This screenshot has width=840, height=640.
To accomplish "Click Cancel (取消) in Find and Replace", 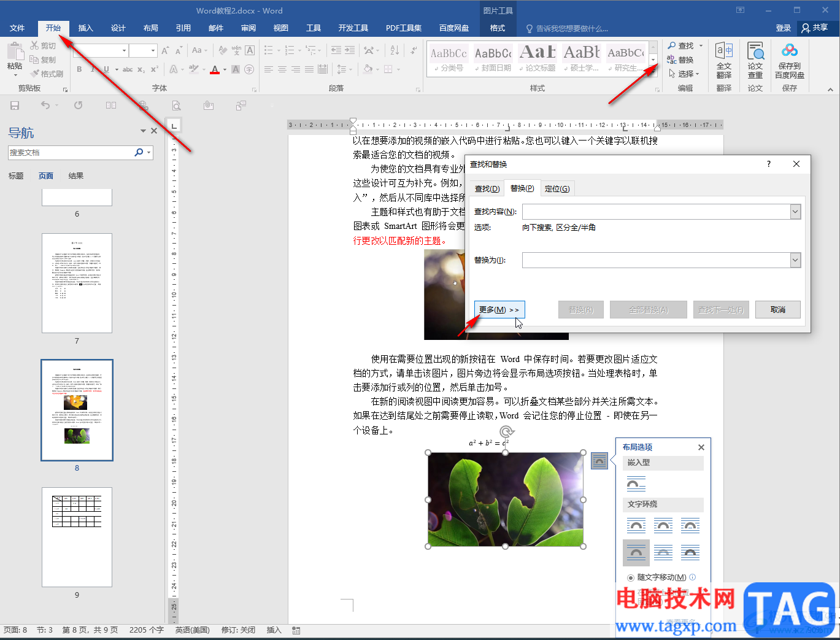I will (778, 310).
